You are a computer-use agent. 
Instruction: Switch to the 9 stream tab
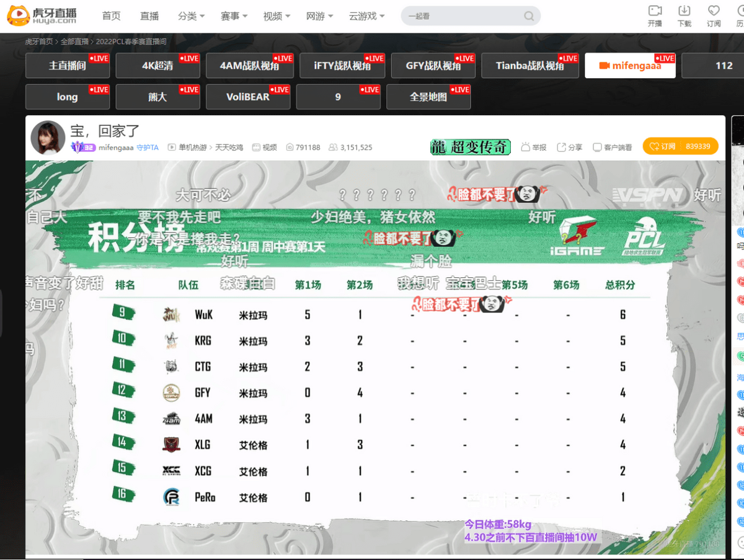(339, 97)
